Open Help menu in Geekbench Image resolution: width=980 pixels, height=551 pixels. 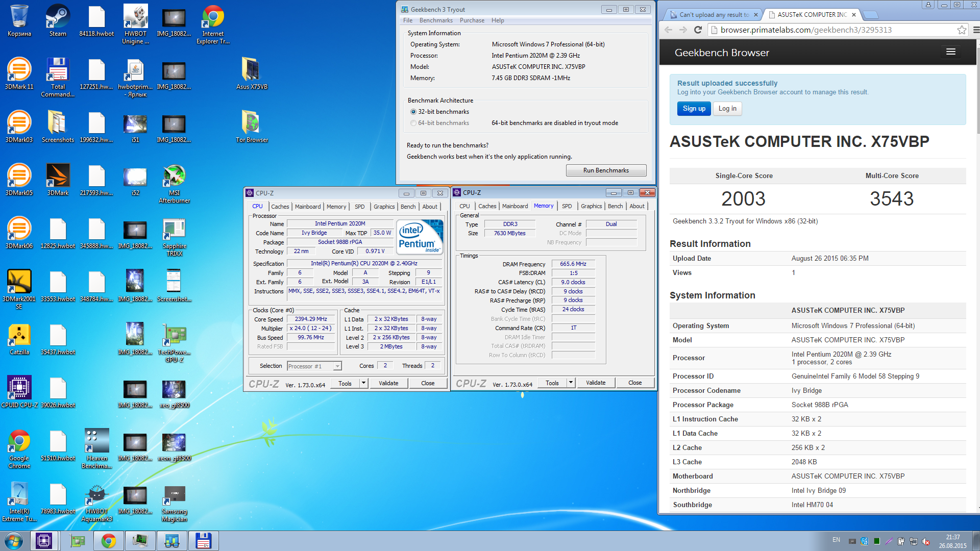tap(498, 20)
